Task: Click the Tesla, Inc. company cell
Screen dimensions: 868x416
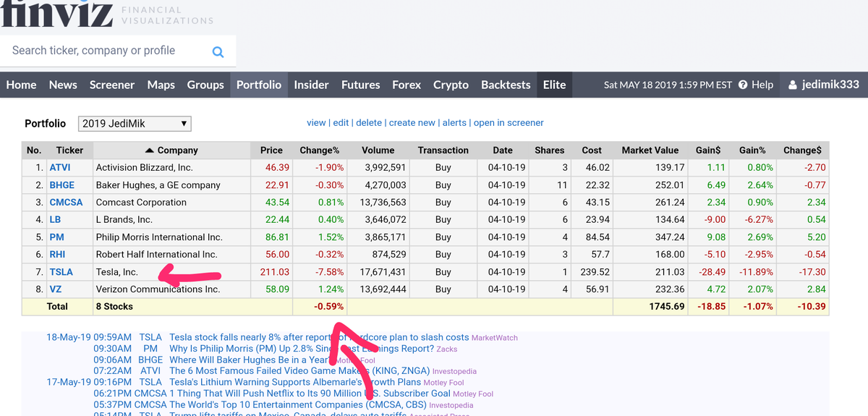Action: tap(173, 272)
